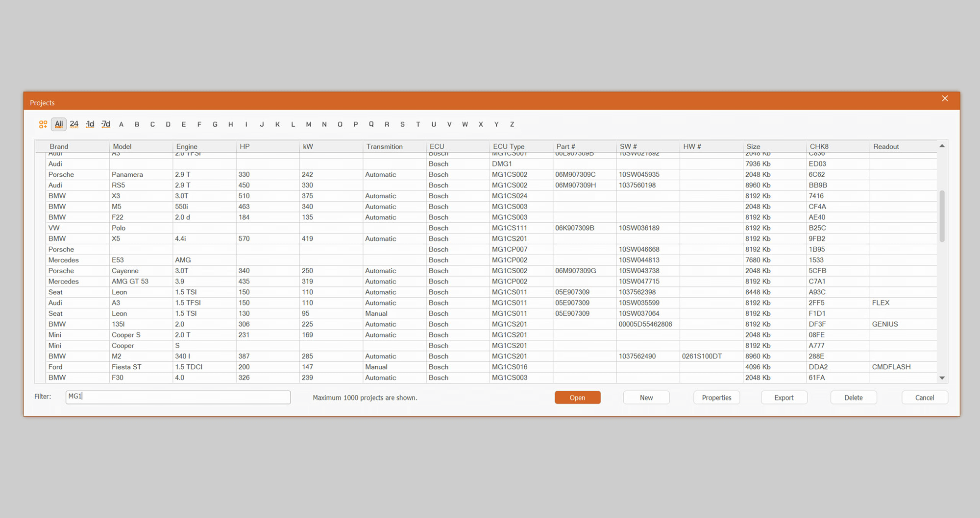Click the grid view icon before All
The width and height of the screenshot is (980, 518).
(43, 124)
